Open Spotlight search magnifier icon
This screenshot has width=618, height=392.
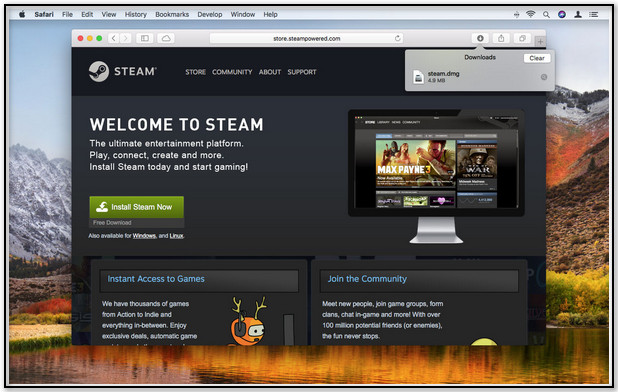pyautogui.click(x=546, y=15)
